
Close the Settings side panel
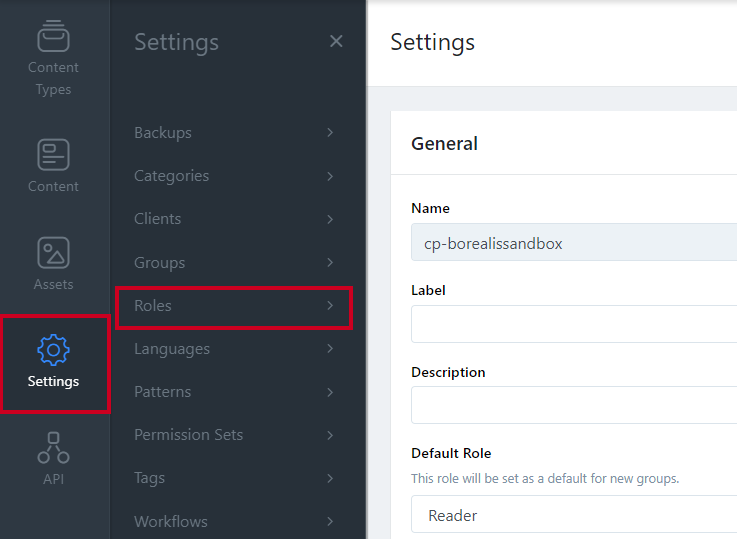click(x=336, y=41)
